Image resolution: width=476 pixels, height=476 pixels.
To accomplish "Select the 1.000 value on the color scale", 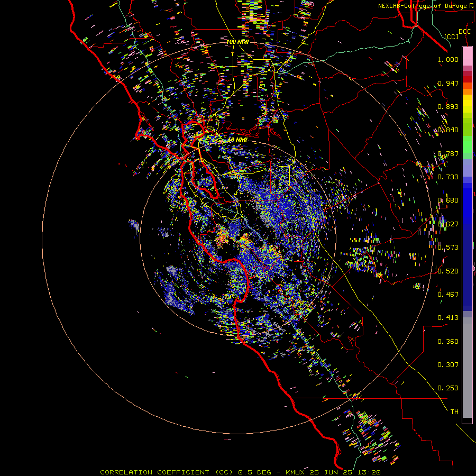I will [448, 59].
